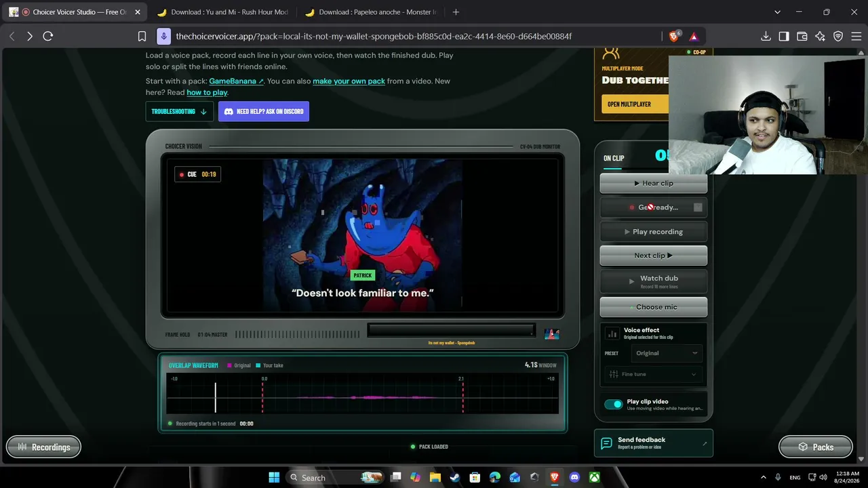Expand the Fine tune section
This screenshot has width=868, height=488.
coord(654,374)
